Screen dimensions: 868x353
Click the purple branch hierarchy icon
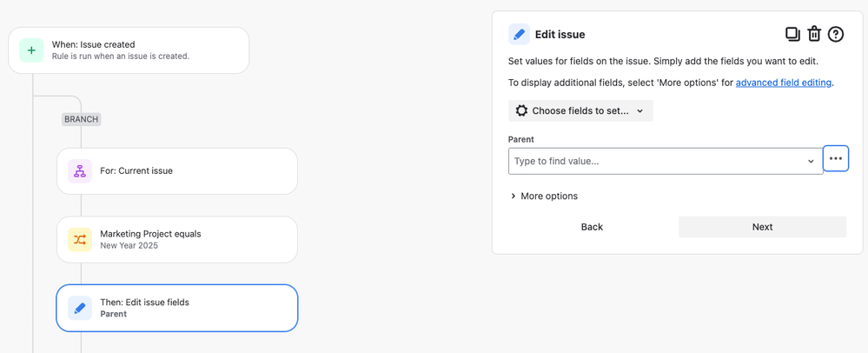(80, 170)
